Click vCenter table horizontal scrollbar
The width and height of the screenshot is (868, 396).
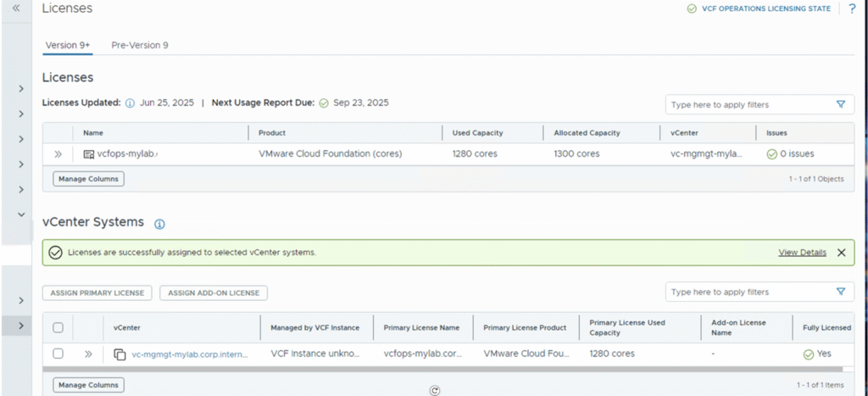tap(442, 369)
